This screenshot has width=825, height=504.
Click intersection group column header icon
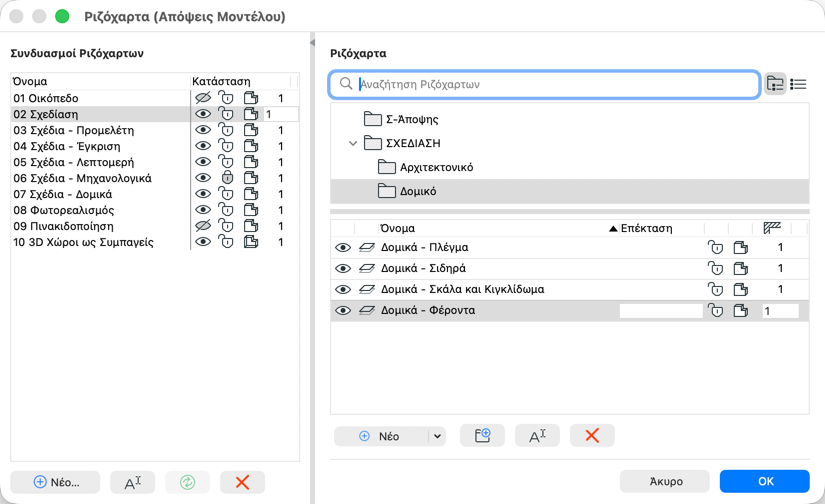tap(772, 228)
